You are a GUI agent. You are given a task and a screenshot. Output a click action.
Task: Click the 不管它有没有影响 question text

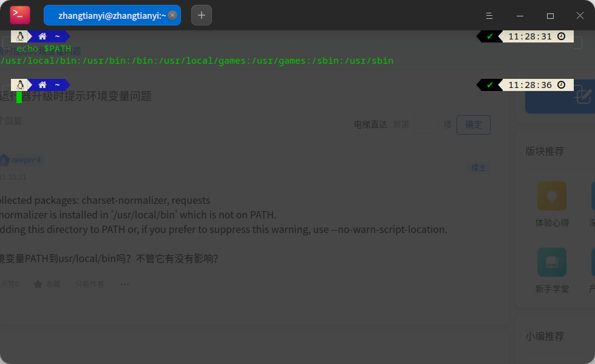click(x=177, y=258)
